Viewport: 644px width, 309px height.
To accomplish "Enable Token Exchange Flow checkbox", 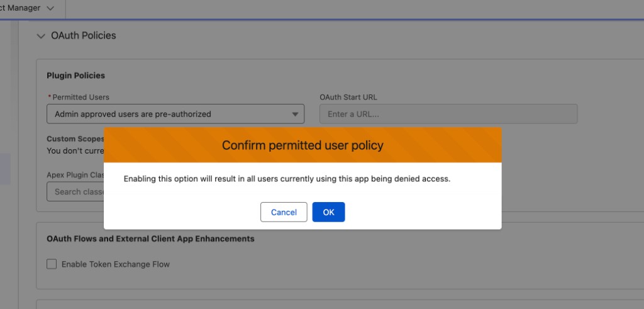I will 52,264.
